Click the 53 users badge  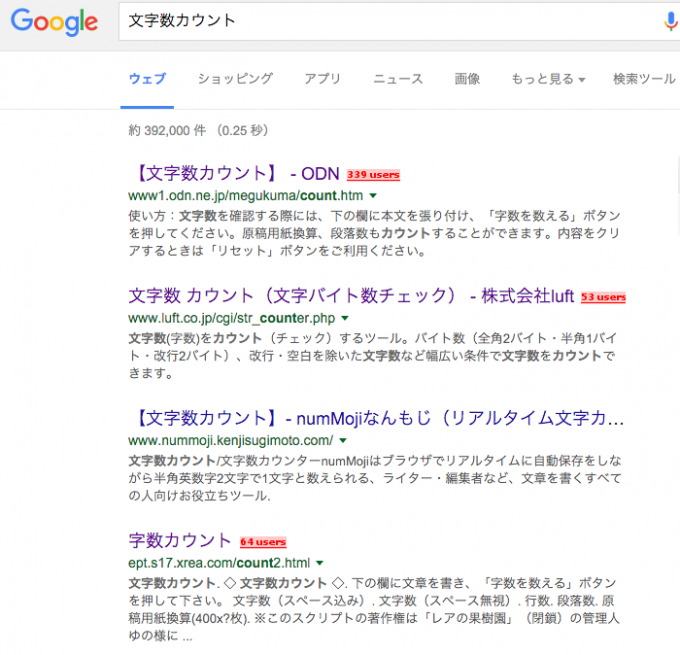(603, 297)
